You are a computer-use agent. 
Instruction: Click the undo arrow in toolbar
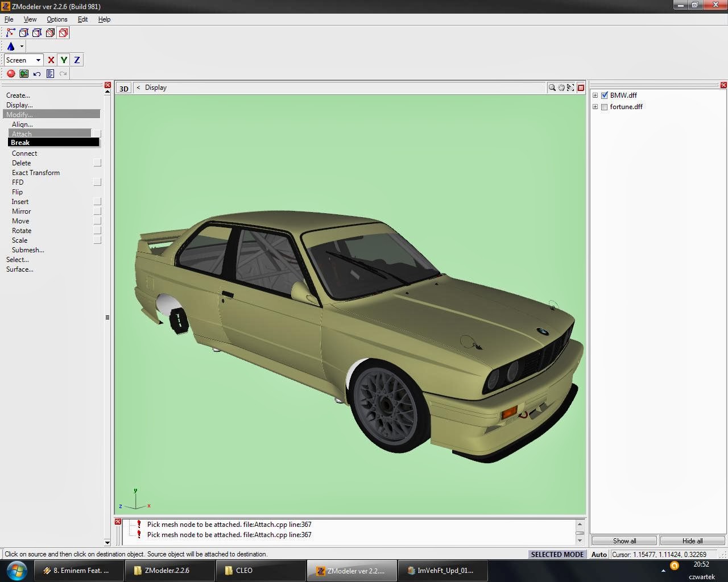coord(37,74)
